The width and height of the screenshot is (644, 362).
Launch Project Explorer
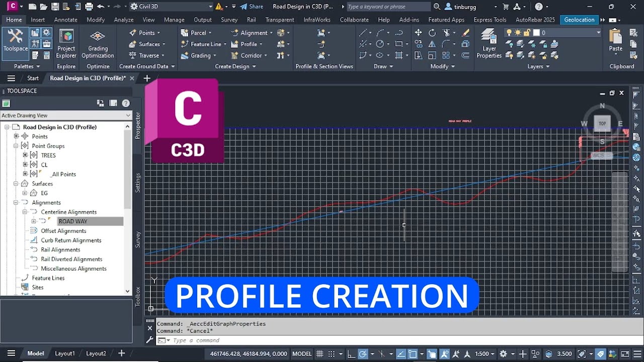[66, 44]
